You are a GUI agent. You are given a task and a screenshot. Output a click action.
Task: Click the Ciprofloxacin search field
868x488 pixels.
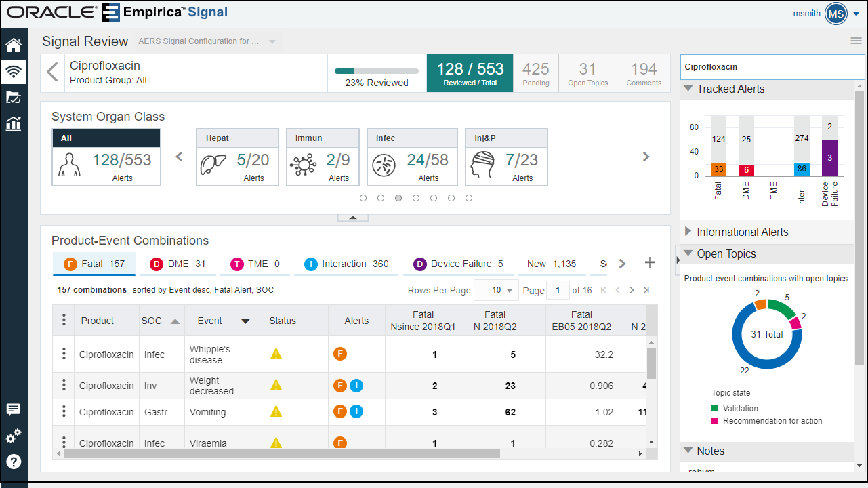click(772, 67)
